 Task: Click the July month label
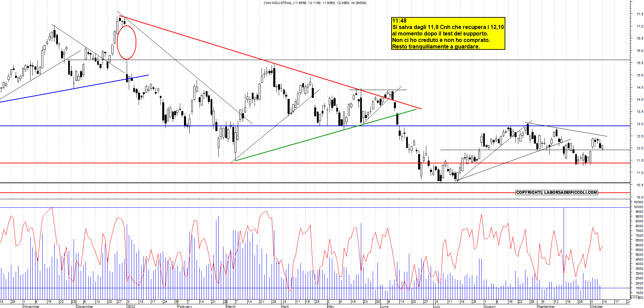tap(437, 306)
